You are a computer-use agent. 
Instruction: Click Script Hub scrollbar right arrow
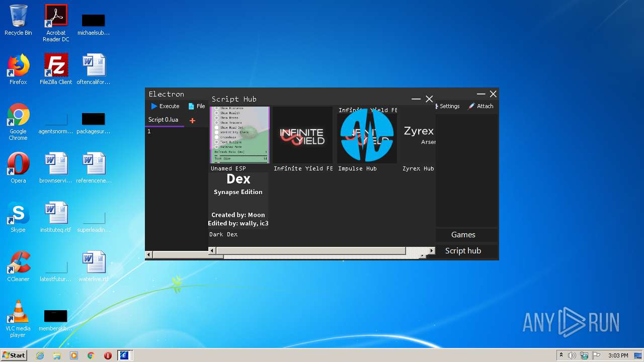pyautogui.click(x=431, y=250)
